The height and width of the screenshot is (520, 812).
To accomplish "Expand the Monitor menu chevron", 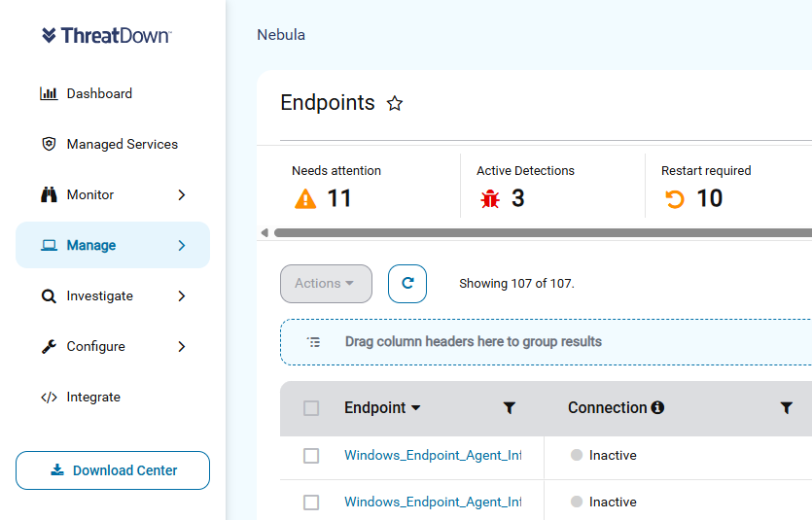I will (182, 195).
